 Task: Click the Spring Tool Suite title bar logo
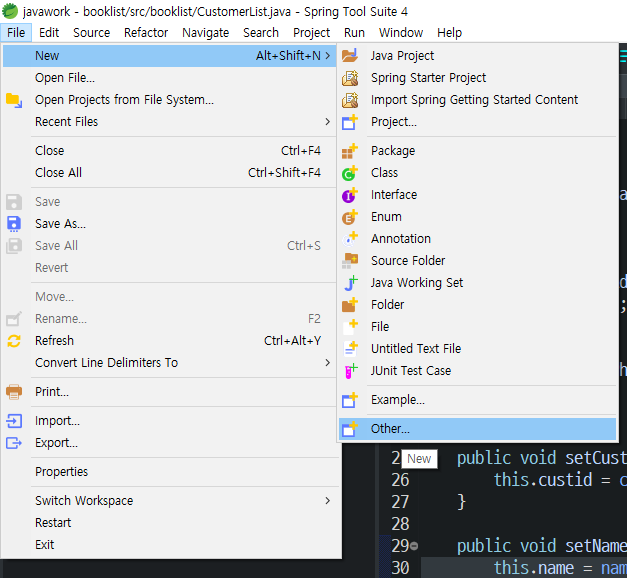point(10,11)
